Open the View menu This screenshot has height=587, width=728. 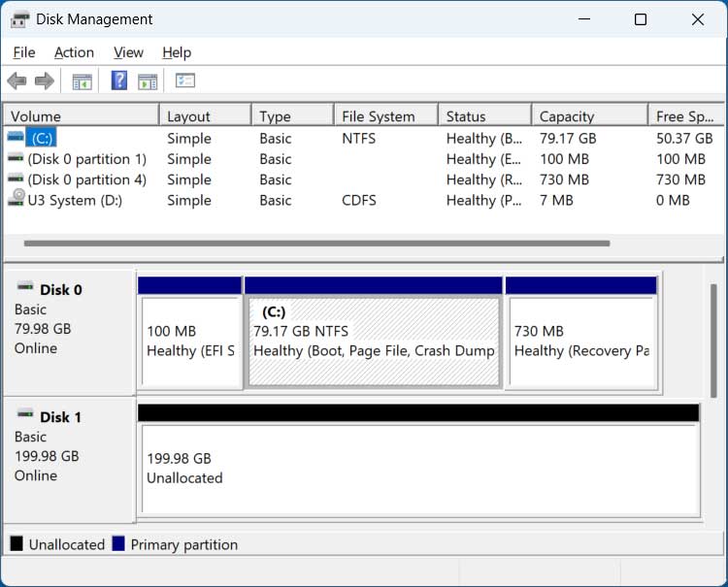128,52
